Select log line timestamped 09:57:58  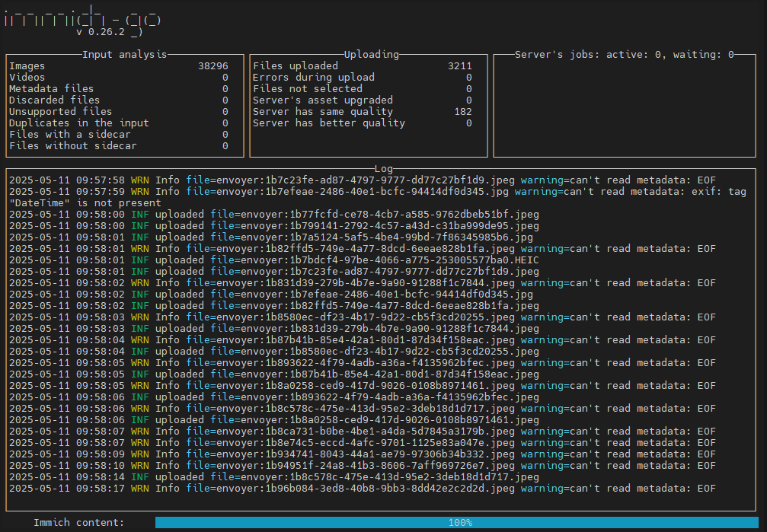pos(363,180)
